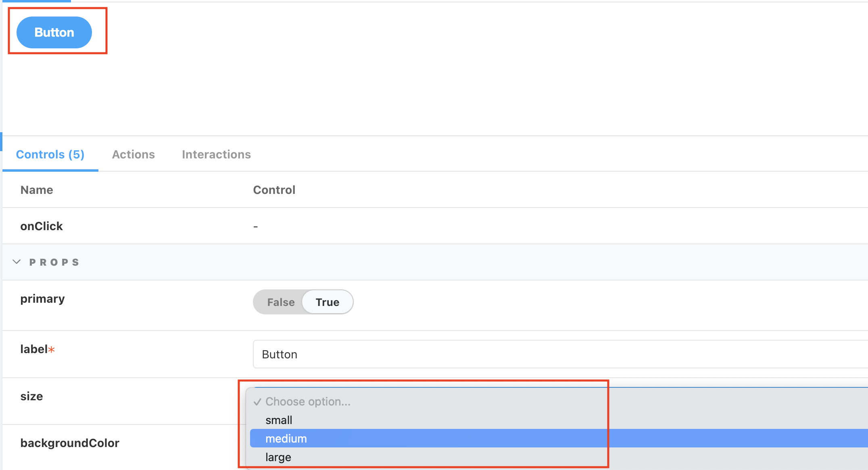Screen dimensions: 868x470
Task: Choose small from the size dropdown
Action: [x=279, y=420]
